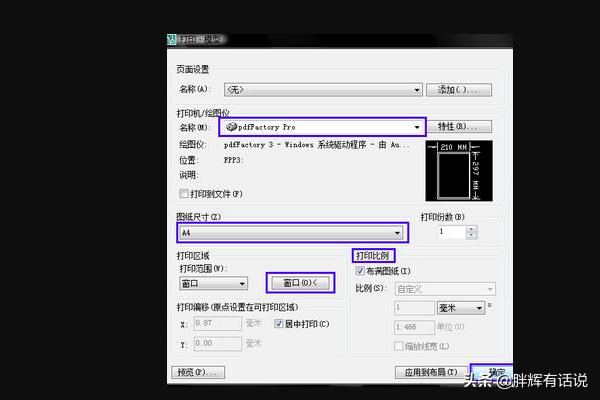The image size is (600, 400).
Task: Confirm with the 确定 button
Action: (491, 372)
